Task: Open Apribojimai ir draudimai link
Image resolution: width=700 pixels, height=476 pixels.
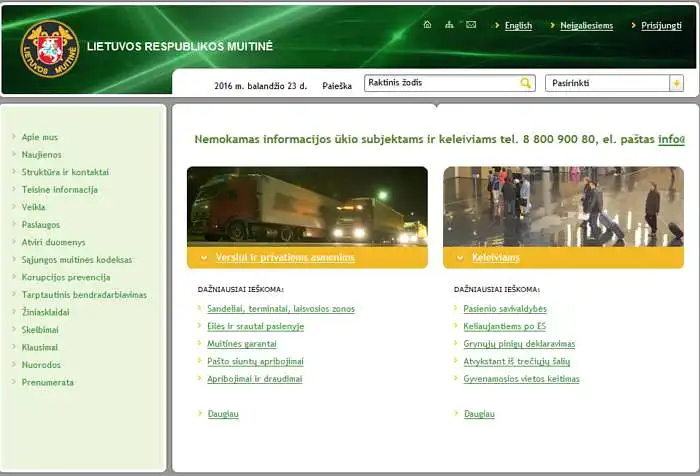Action: tap(254, 379)
